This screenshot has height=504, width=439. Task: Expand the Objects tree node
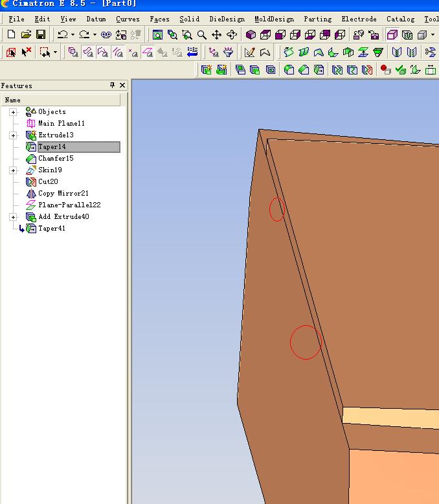13,112
